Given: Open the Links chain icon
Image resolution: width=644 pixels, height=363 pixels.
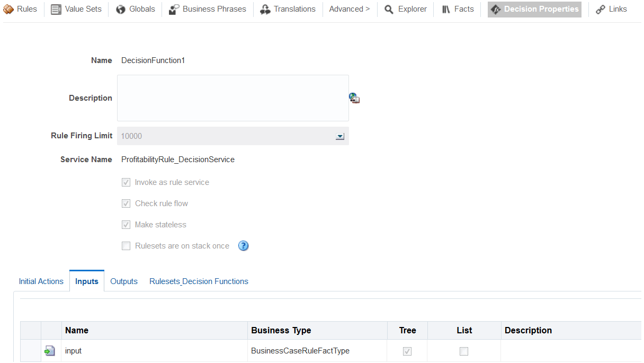Looking at the screenshot, I should tap(601, 10).
